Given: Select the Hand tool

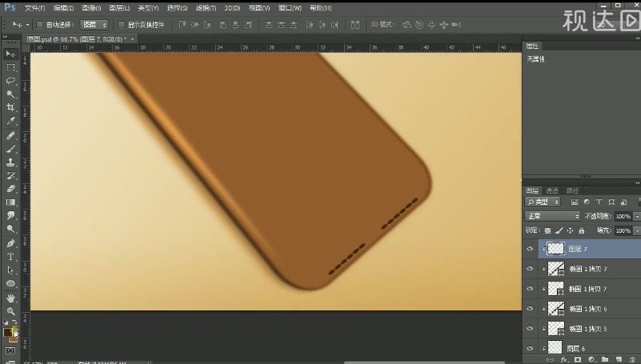Looking at the screenshot, I should point(11,298).
